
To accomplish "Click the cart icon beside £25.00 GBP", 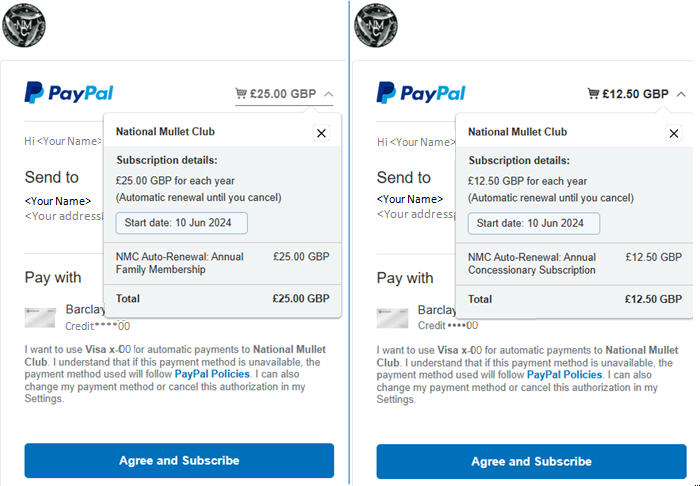I will (x=241, y=94).
